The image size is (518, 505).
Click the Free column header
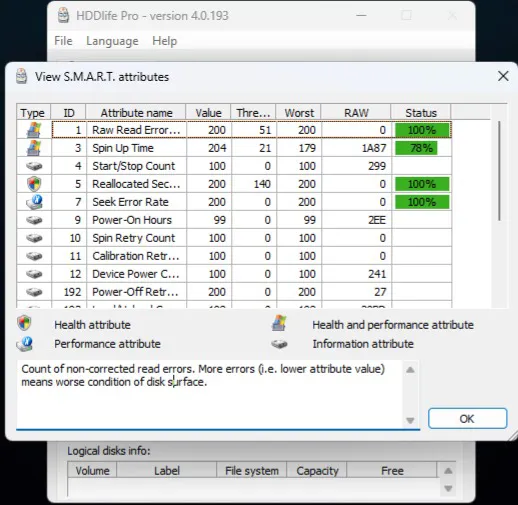point(392,471)
